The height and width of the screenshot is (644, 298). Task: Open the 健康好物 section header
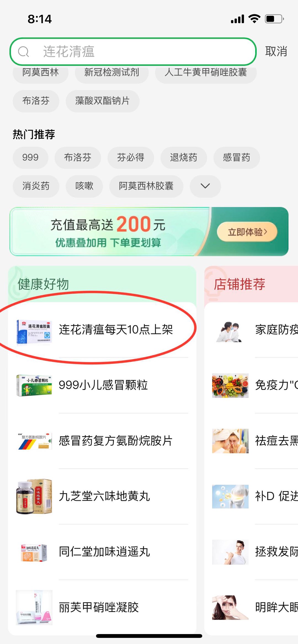pos(43,284)
